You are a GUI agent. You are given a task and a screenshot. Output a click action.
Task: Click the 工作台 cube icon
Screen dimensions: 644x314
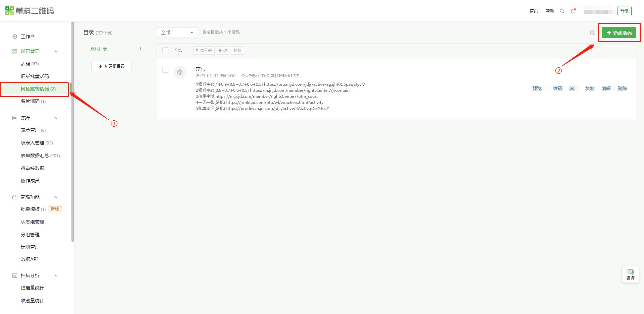point(15,37)
